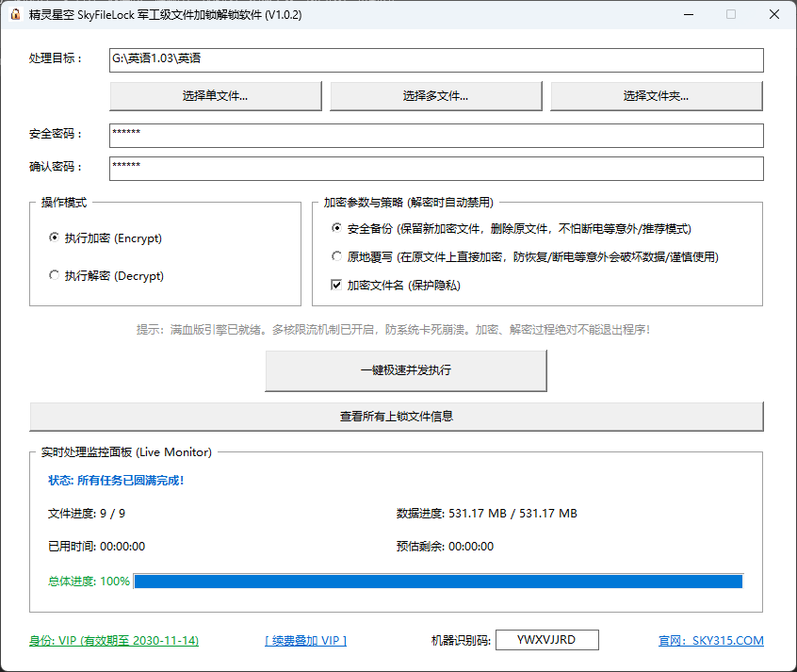Focus the 安全密码 password field

436,136
